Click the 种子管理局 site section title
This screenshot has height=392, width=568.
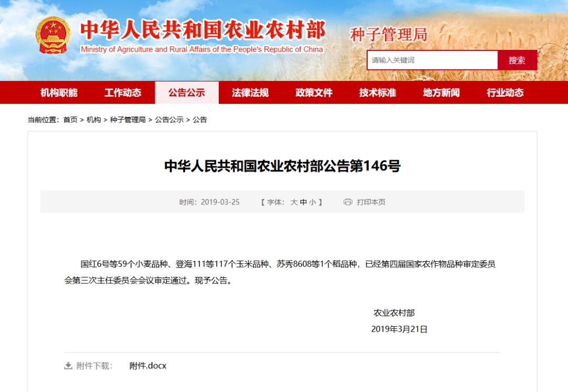click(x=389, y=33)
